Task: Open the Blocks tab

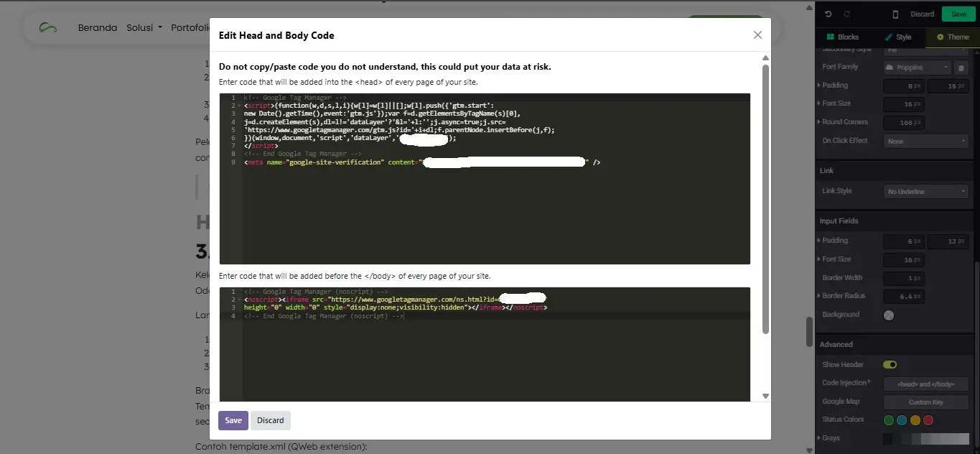Action: 842,37
